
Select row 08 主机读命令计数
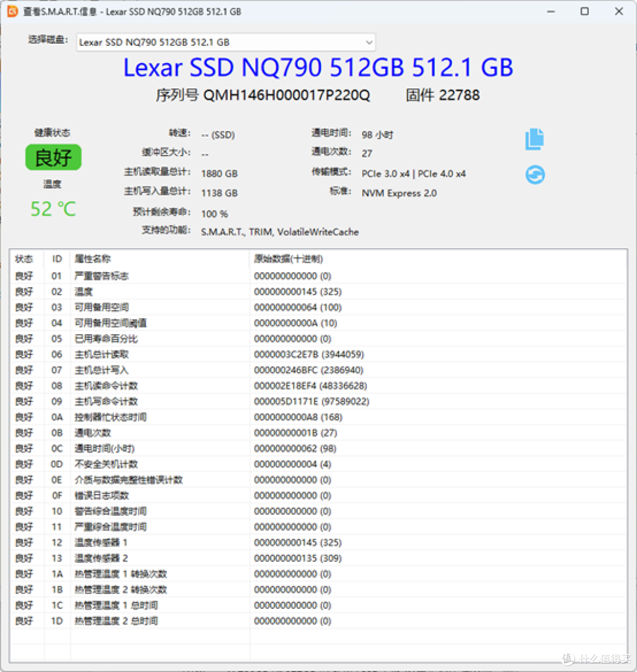pos(318,386)
